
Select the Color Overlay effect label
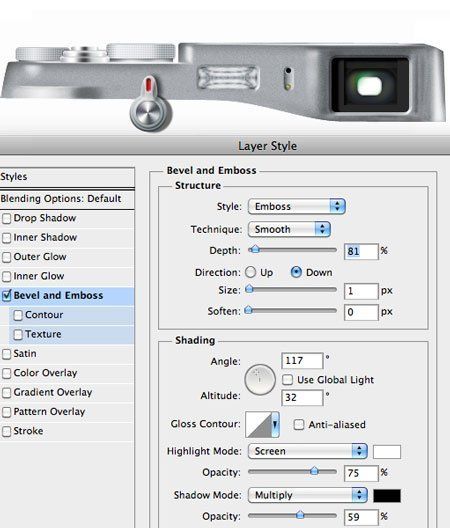[45, 373]
